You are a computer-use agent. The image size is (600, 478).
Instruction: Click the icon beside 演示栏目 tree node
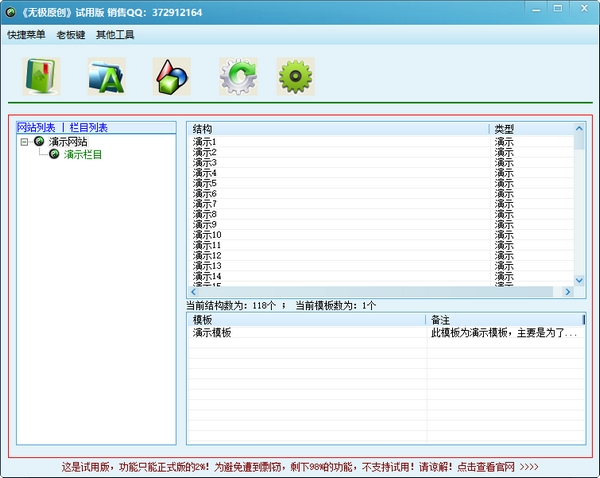pos(54,154)
